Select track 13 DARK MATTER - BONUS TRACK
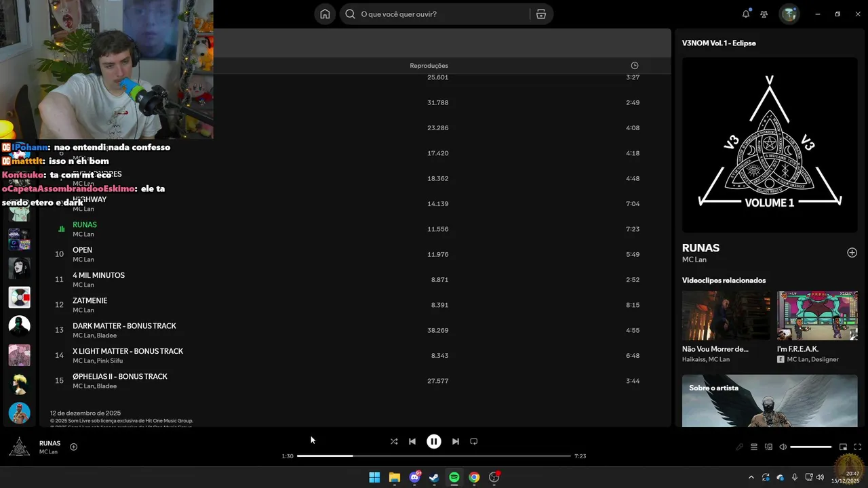Image resolution: width=868 pixels, height=488 pixels. coord(355,330)
